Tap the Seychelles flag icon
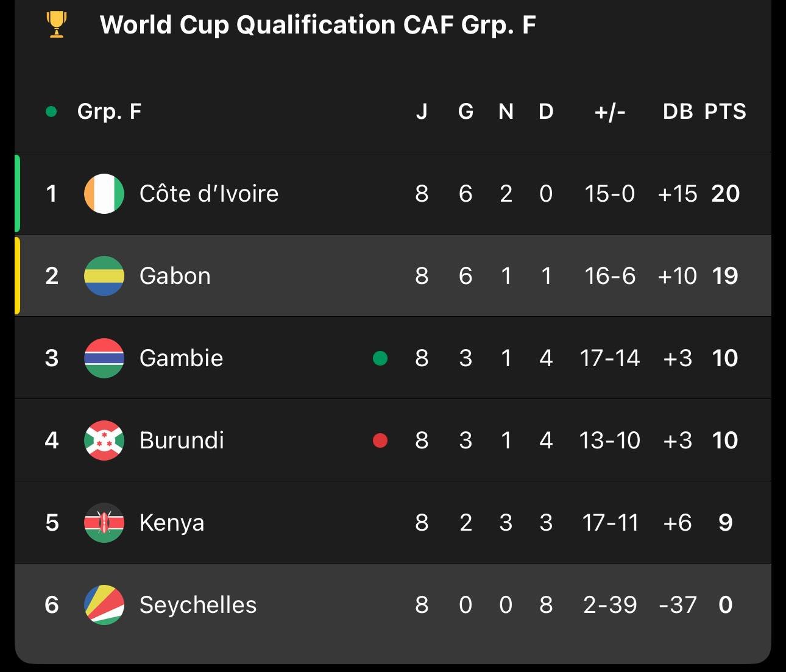Screen dimensions: 786x672 click(104, 605)
